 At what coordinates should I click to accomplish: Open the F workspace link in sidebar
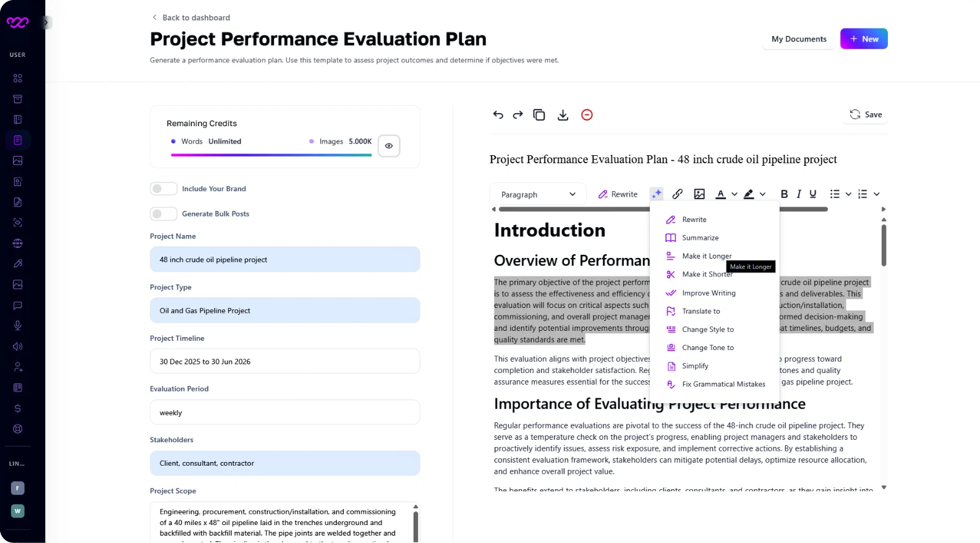click(x=17, y=488)
